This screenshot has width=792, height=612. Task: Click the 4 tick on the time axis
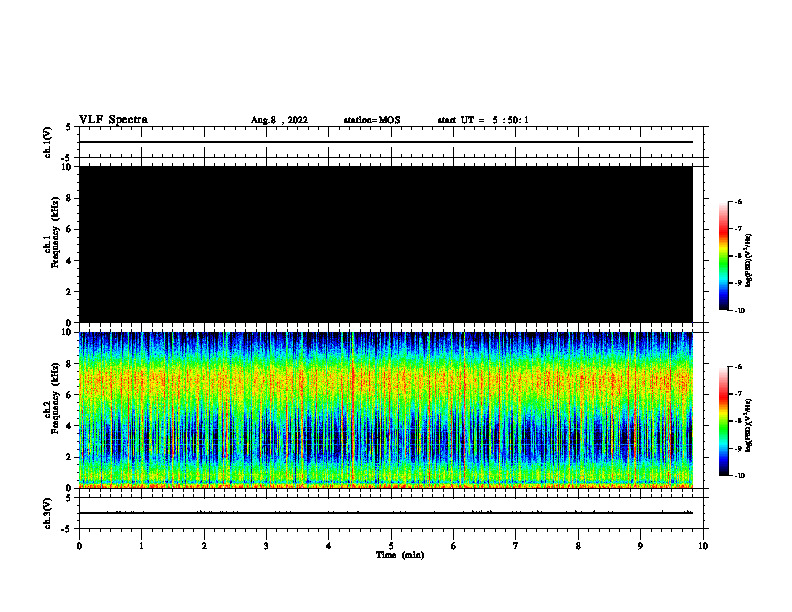329,546
